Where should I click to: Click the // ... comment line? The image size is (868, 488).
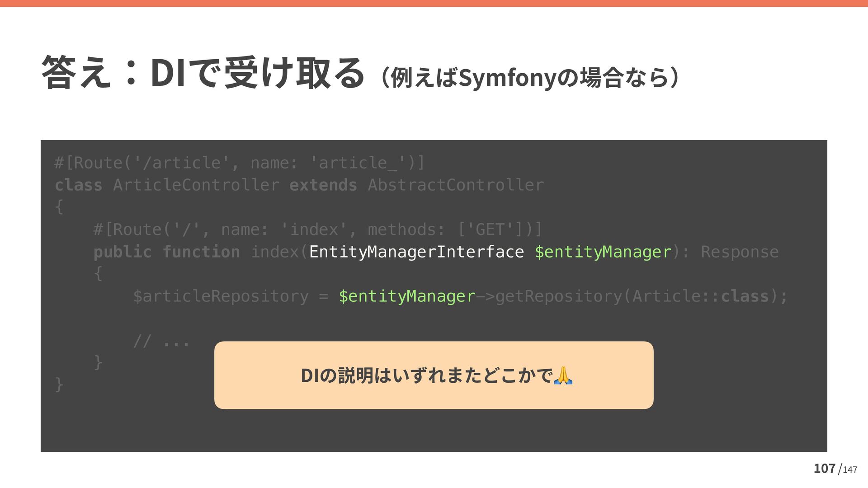pyautogui.click(x=161, y=341)
